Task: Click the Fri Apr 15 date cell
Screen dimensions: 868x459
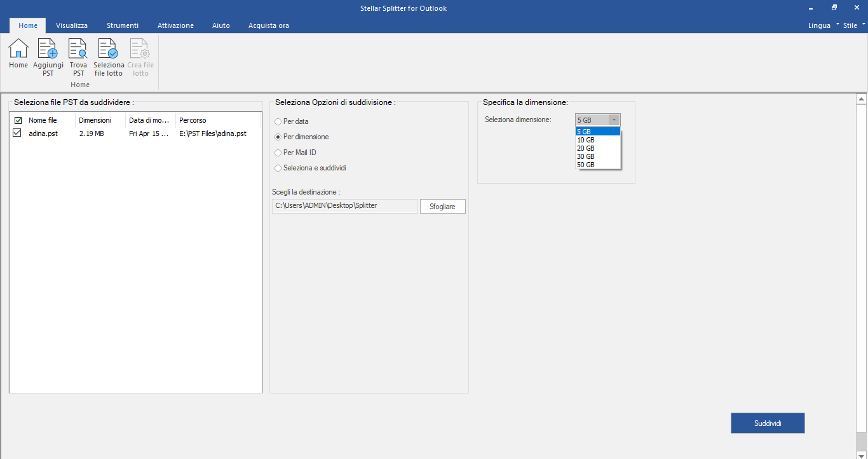Action: click(149, 134)
